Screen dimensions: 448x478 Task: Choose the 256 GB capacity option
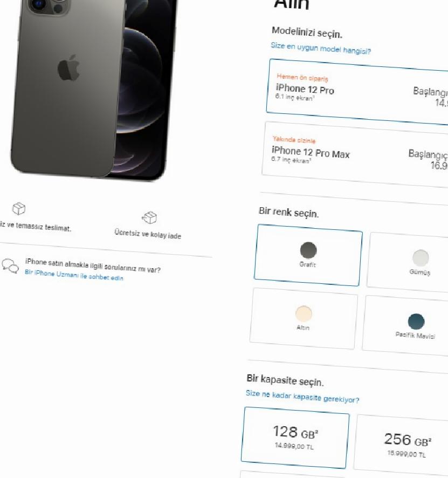click(401, 445)
